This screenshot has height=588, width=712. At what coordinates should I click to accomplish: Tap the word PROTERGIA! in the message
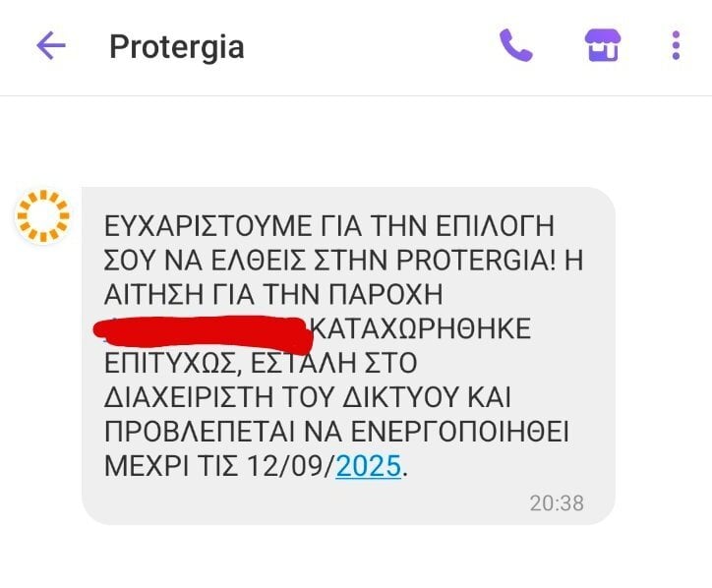(476, 261)
